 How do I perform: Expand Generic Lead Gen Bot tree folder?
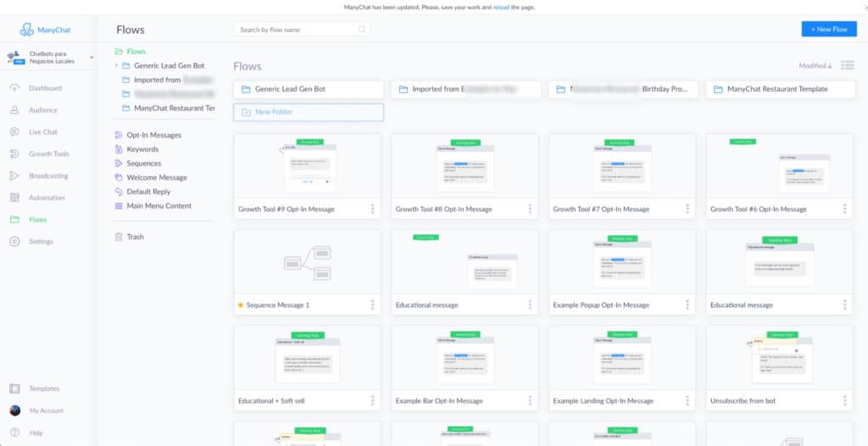[116, 65]
